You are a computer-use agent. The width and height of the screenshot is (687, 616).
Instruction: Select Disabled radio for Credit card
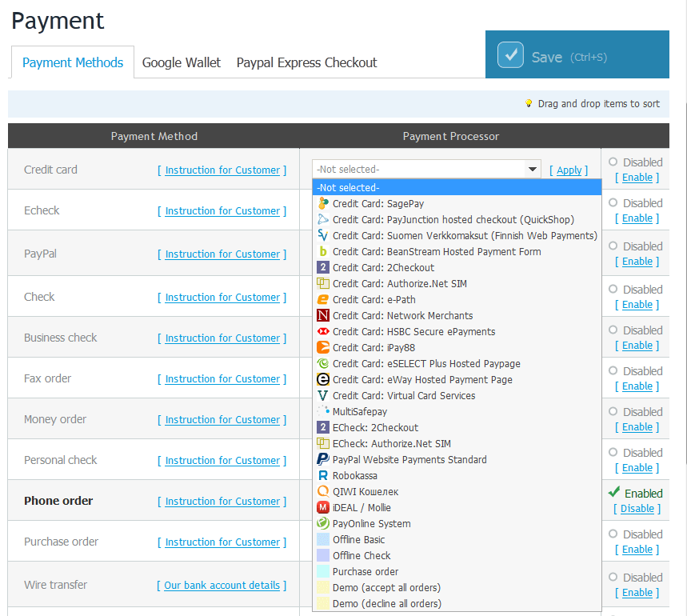(613, 162)
